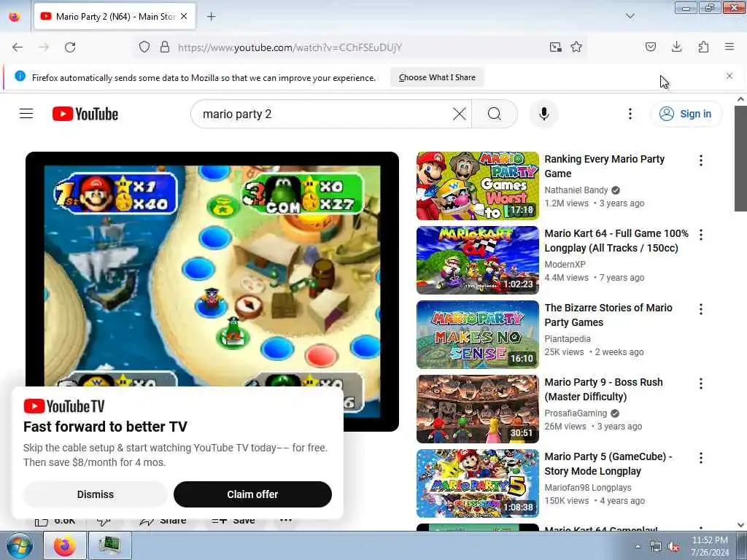747x560 pixels.
Task: Click the address bar URL
Action: click(x=290, y=47)
